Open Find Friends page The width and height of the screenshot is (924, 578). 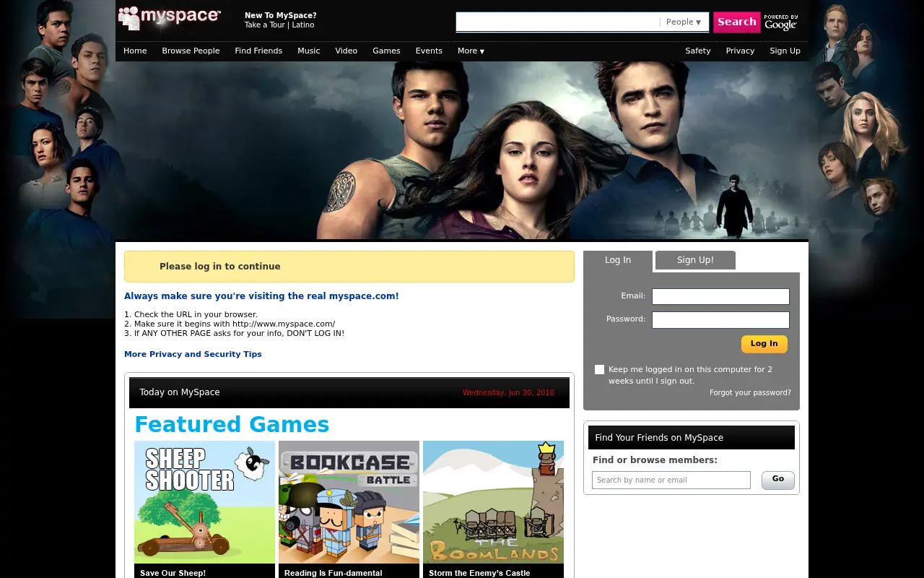tap(258, 51)
